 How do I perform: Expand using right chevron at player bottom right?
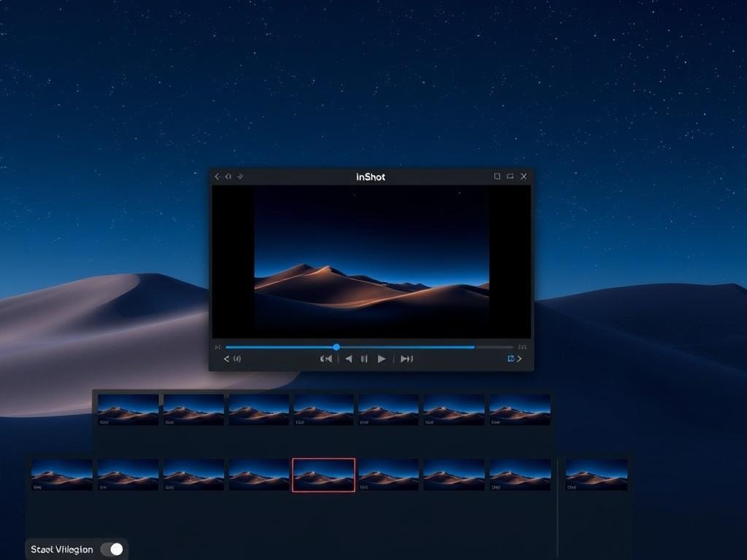click(x=519, y=359)
